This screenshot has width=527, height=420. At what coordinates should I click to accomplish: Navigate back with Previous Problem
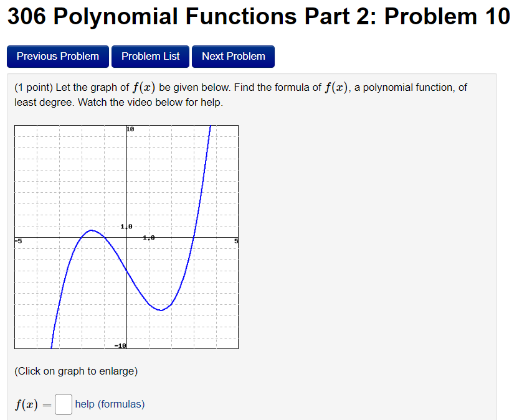click(x=57, y=56)
